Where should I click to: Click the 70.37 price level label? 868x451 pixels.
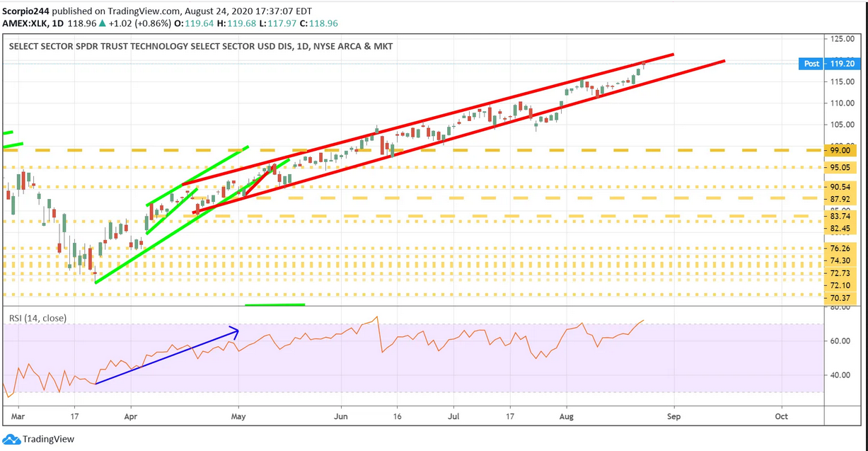tap(842, 298)
